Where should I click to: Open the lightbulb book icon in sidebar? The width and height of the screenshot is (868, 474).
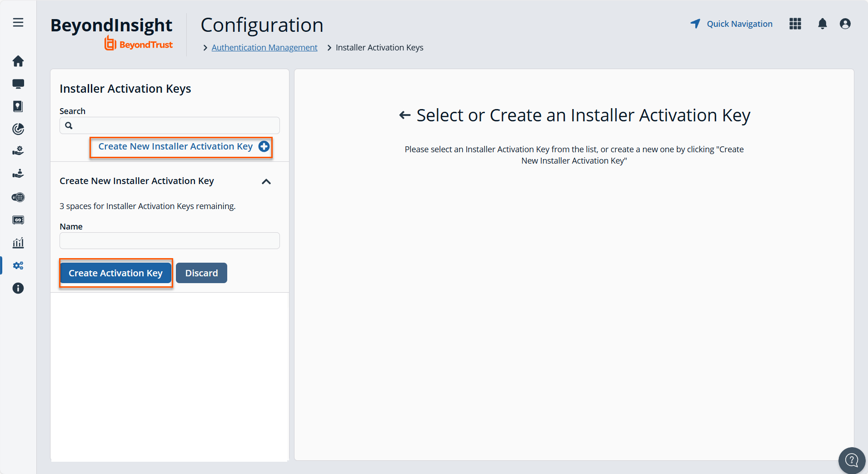(18, 106)
